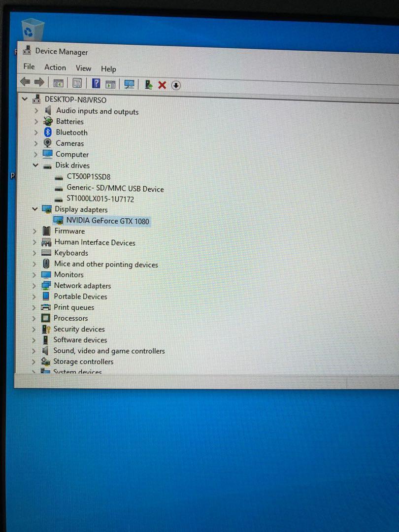
Task: Open the View menu
Action: 83,68
